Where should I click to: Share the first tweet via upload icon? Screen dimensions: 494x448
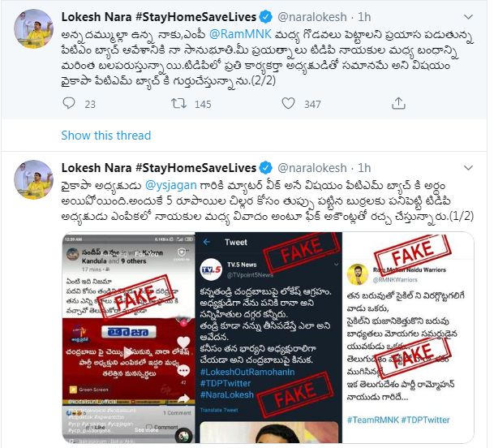[398, 103]
